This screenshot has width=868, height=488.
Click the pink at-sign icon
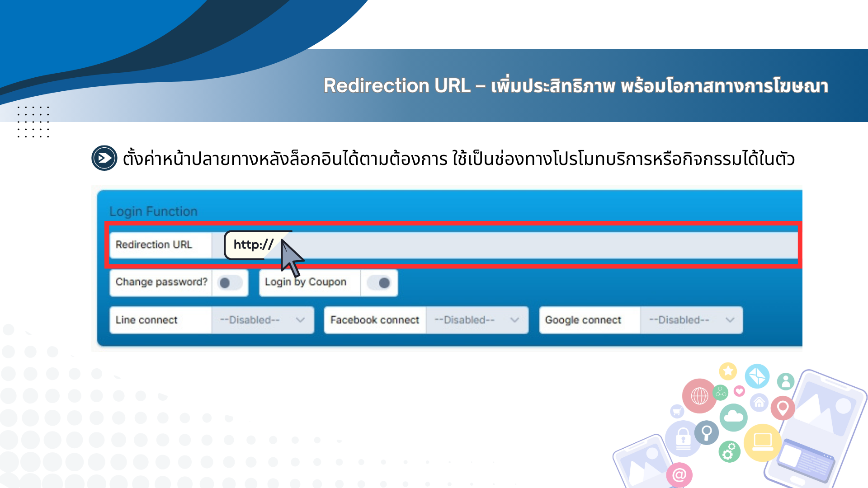point(679,475)
